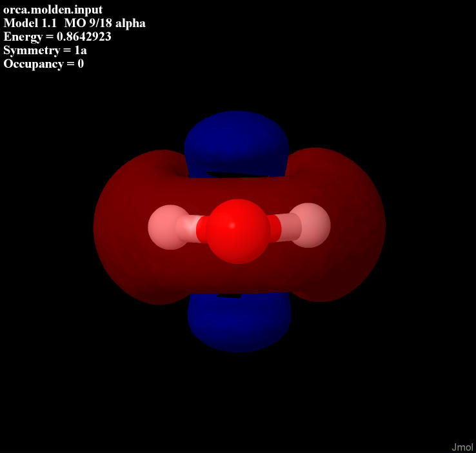The image size is (476, 453).
Task: Click the 'Occupancy = 0' label
Action: coord(43,64)
